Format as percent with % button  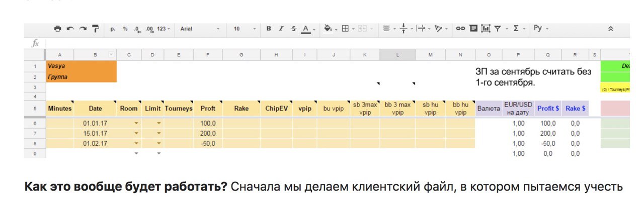125,29
